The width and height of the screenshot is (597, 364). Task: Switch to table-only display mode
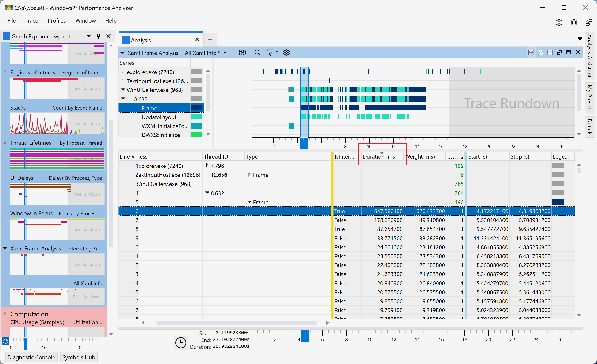(550, 52)
